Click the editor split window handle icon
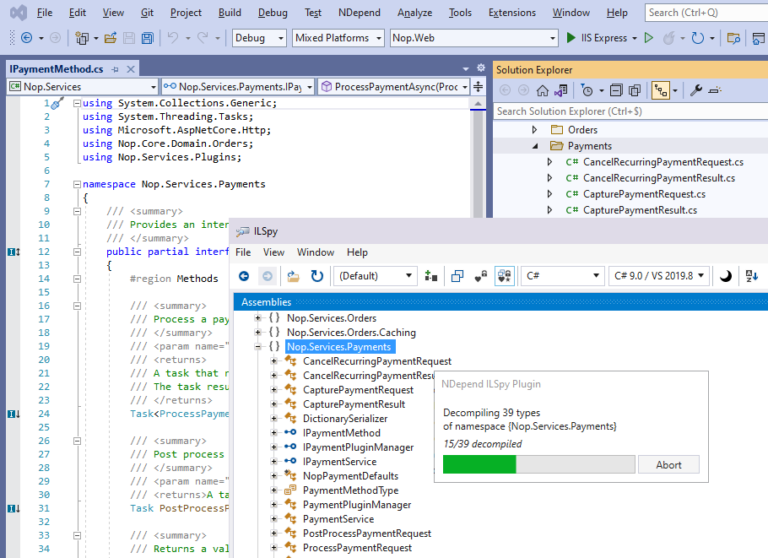Viewport: 768px width, 558px height. coord(478,87)
